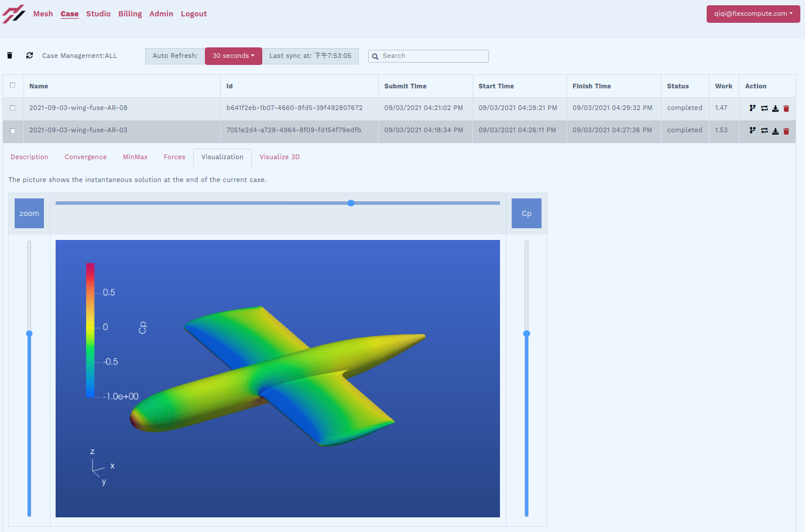The image size is (805, 532).
Task: Delete case AR-03 with red trash icon
Action: pos(786,131)
